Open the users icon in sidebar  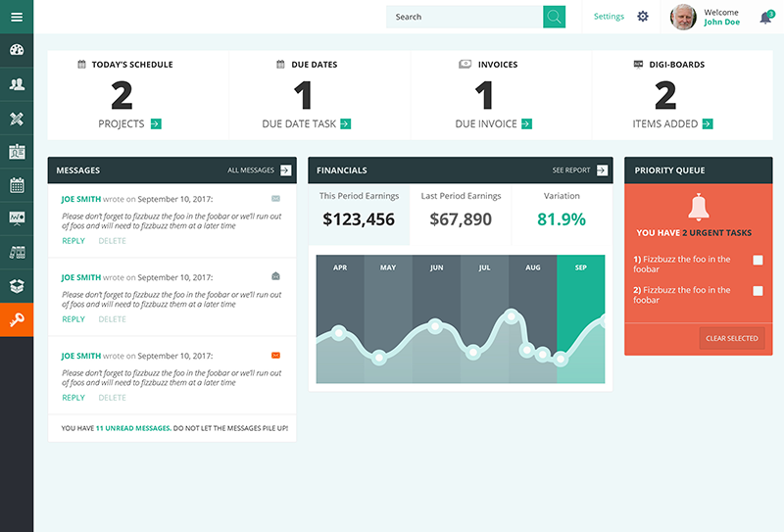pos(17,84)
